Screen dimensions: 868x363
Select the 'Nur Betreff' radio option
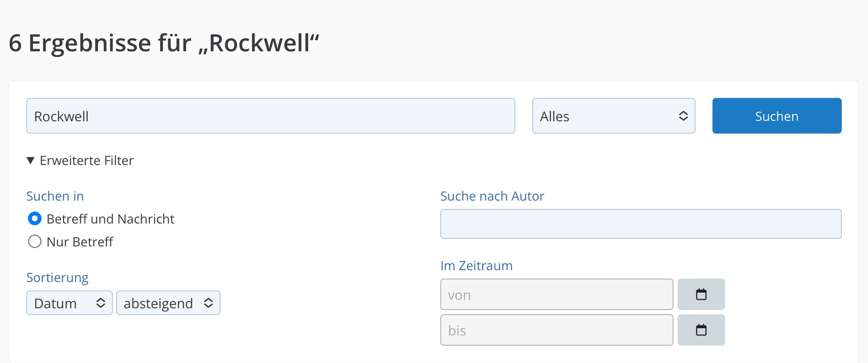[x=35, y=241]
